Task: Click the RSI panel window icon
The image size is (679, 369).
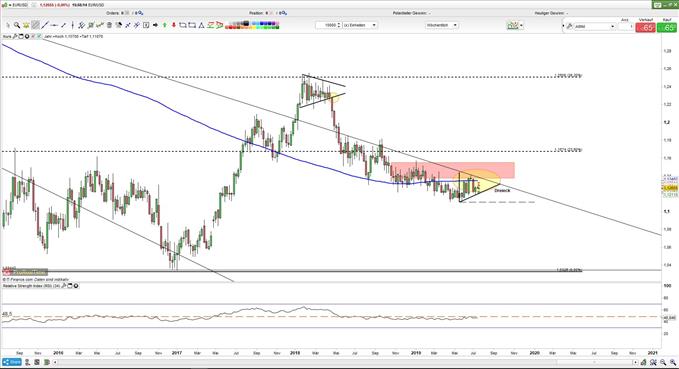Action: tap(70, 286)
